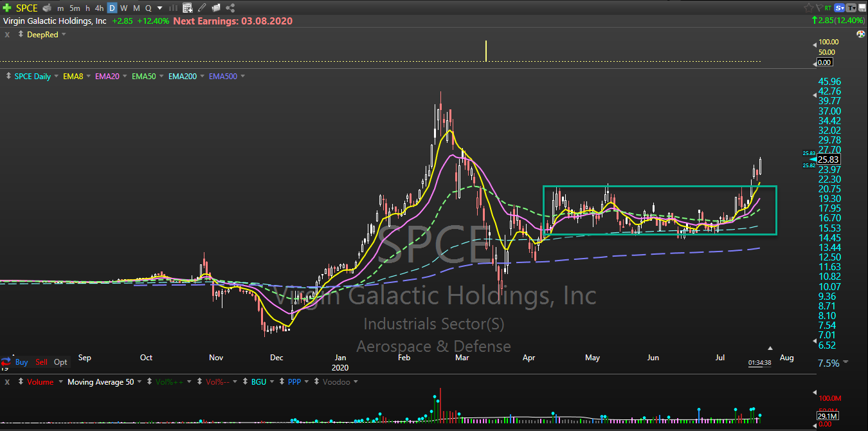Click reorder arrows left of Vol%--
This screenshot has width=868, height=431.
coord(199,381)
